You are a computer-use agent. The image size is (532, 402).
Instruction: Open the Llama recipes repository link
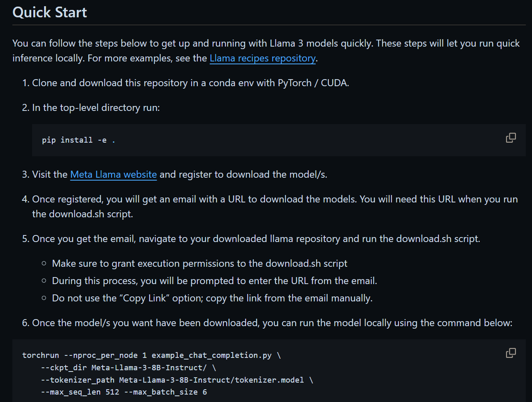pos(262,58)
